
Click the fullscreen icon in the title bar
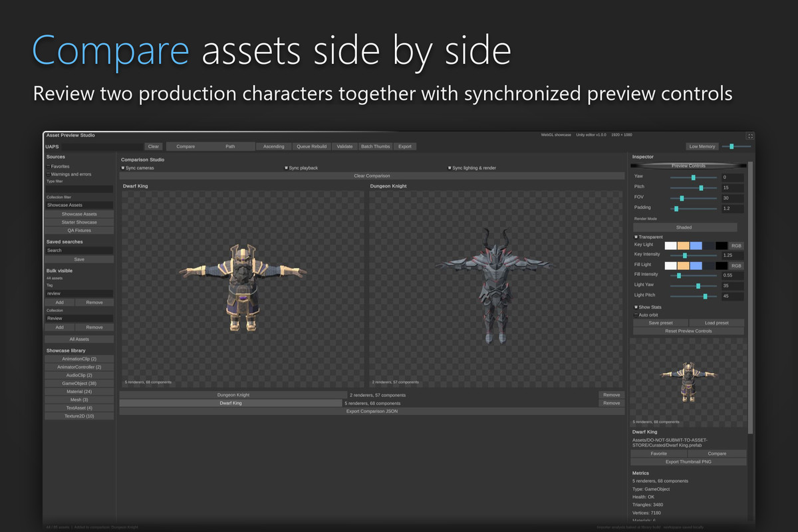point(750,136)
